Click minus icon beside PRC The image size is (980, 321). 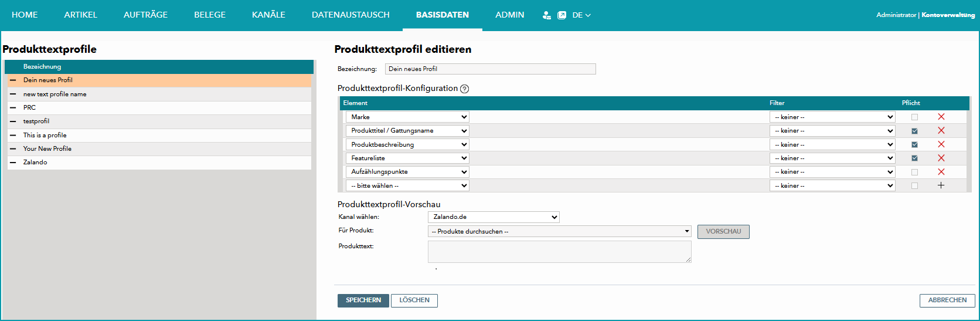(13, 107)
